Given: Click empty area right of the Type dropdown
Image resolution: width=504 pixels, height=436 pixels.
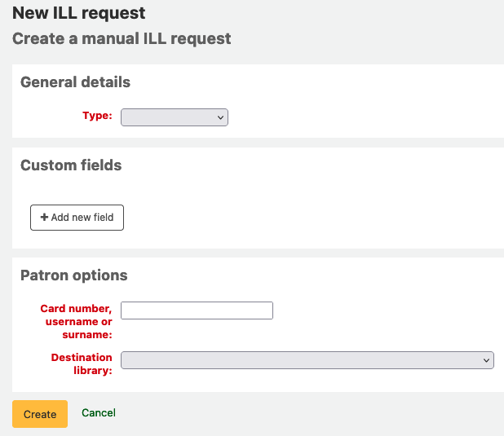Looking at the screenshot, I should point(359,118).
